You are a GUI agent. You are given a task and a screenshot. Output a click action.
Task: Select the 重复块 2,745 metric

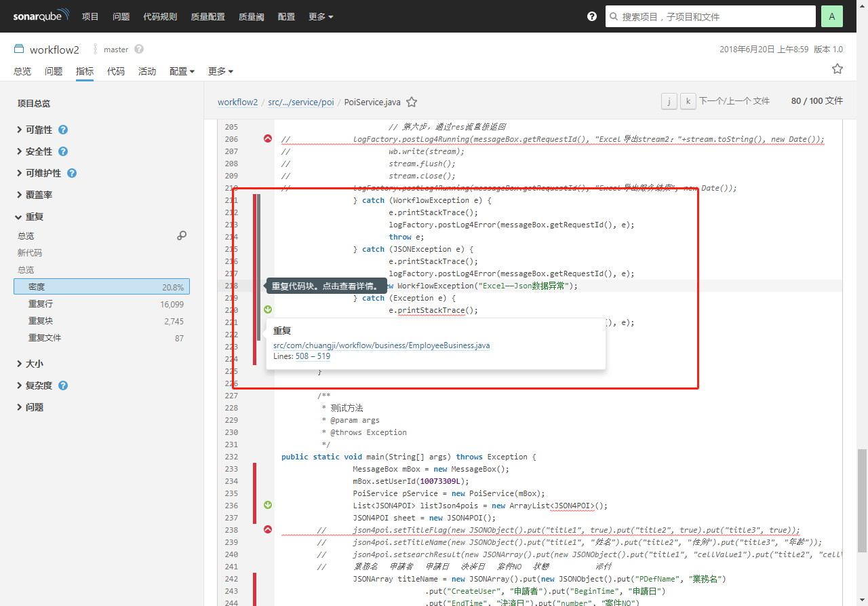coord(102,321)
